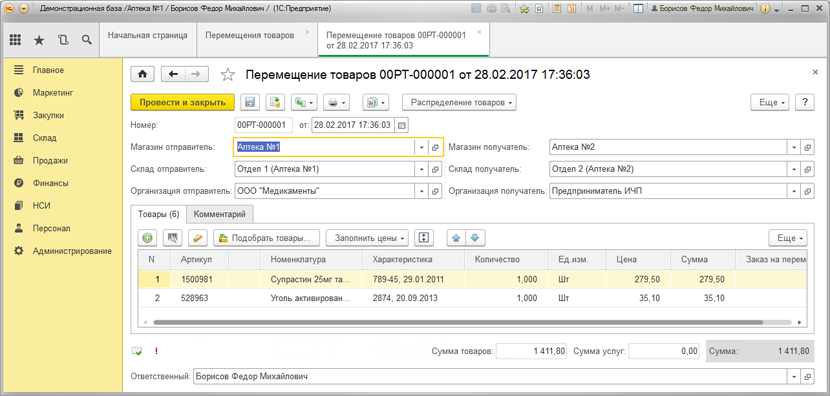Move row down with blue down arrow
The image size is (830, 396).
[475, 238]
